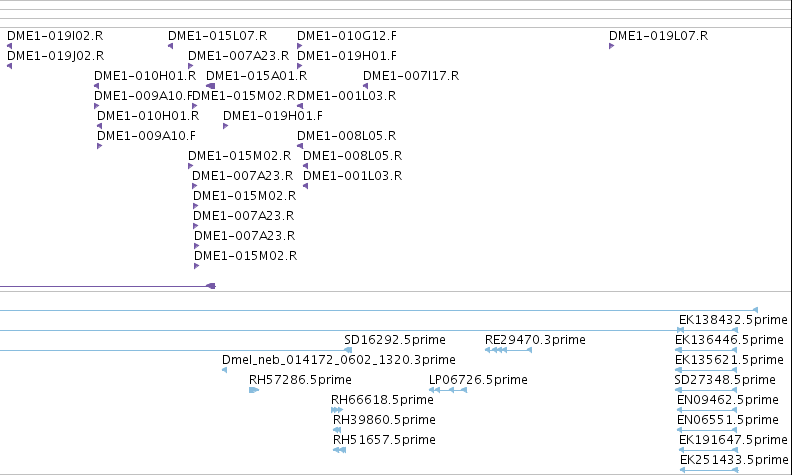792x475 pixels.
Task: Select the RE29470.3prime label
Action: 535,340
